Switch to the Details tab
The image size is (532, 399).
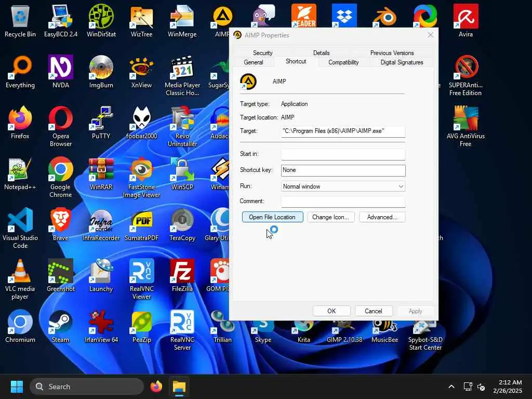click(321, 53)
